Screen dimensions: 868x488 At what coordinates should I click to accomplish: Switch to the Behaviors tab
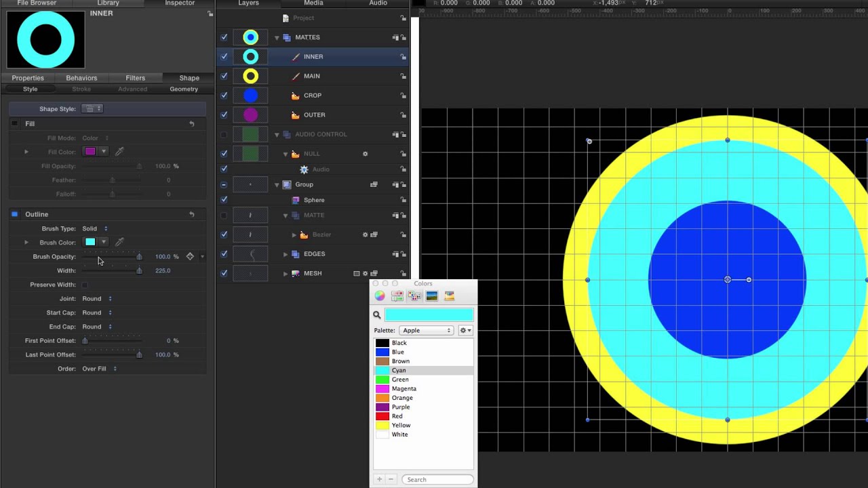tap(81, 78)
